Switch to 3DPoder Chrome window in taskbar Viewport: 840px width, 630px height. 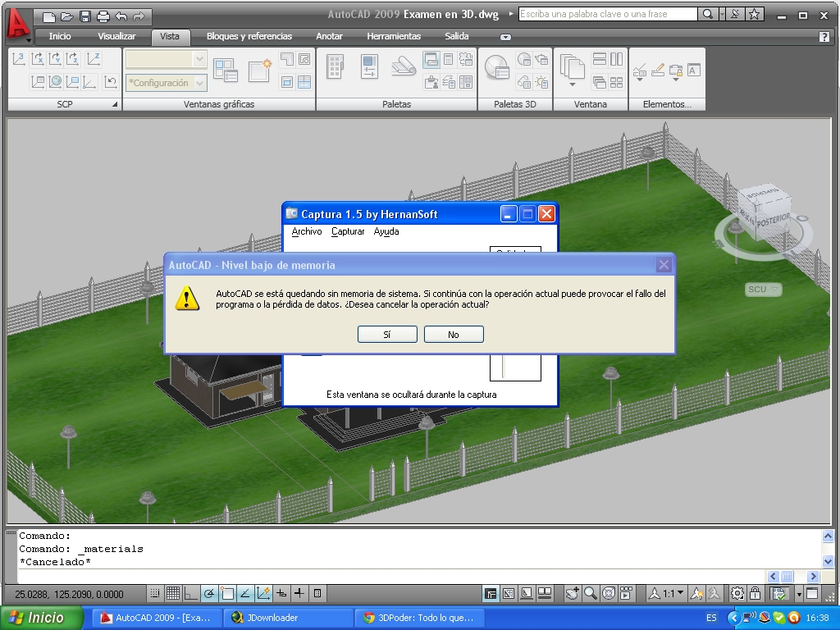pyautogui.click(x=420, y=618)
